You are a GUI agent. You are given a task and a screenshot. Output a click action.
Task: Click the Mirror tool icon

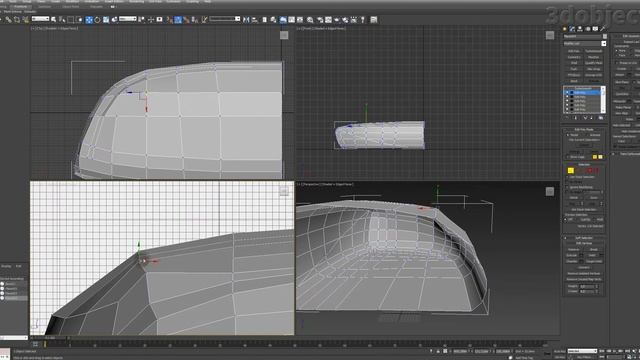(x=246, y=20)
